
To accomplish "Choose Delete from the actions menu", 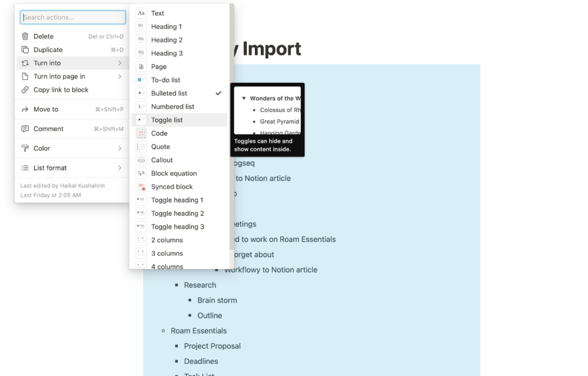I will click(x=73, y=36).
